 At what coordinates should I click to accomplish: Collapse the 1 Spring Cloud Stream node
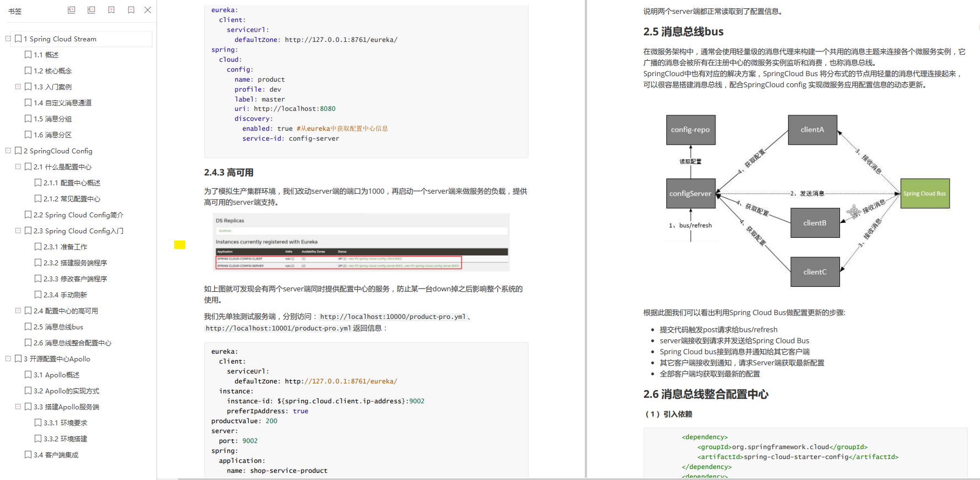(8, 39)
